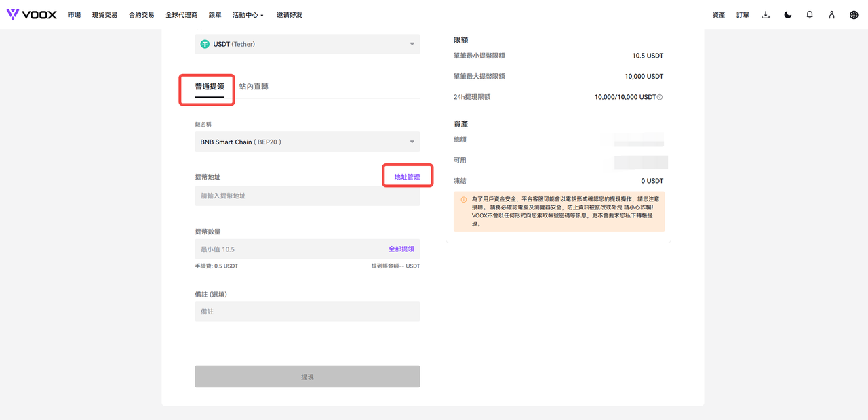Click the 10,000 USDT maximum limit value
Image resolution: width=868 pixels, height=420 pixels.
point(644,77)
